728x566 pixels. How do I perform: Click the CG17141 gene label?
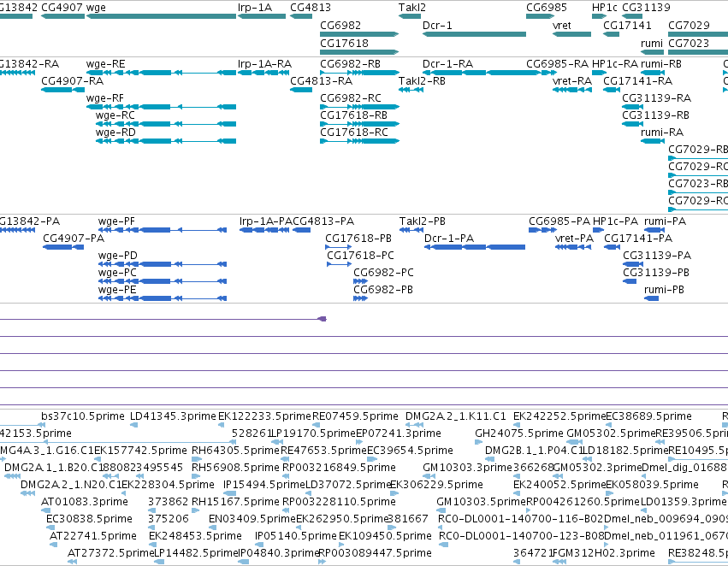pyautogui.click(x=627, y=25)
